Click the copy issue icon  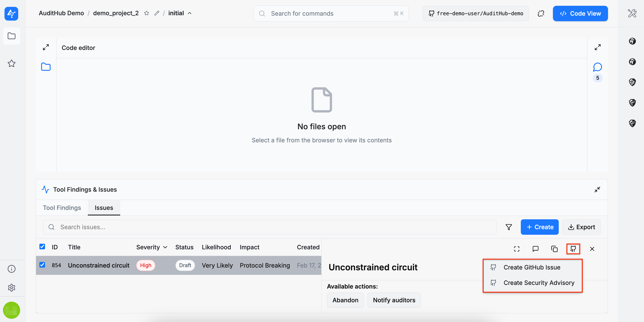click(x=554, y=249)
